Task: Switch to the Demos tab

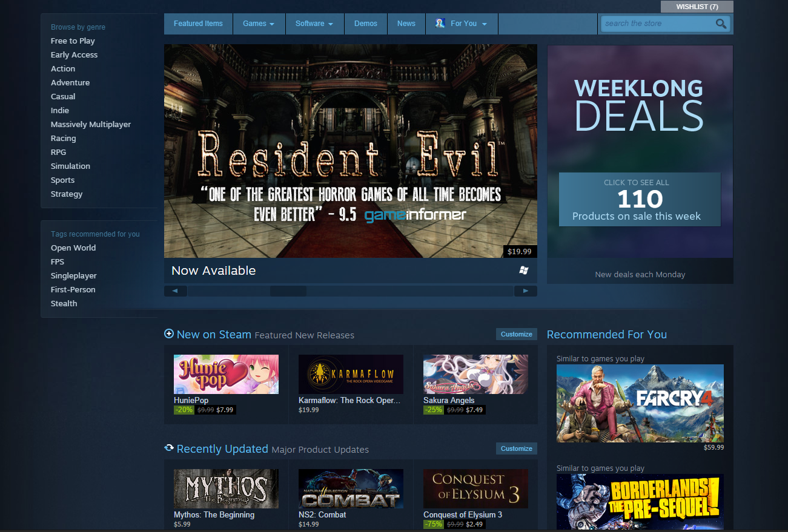Action: [x=366, y=24]
